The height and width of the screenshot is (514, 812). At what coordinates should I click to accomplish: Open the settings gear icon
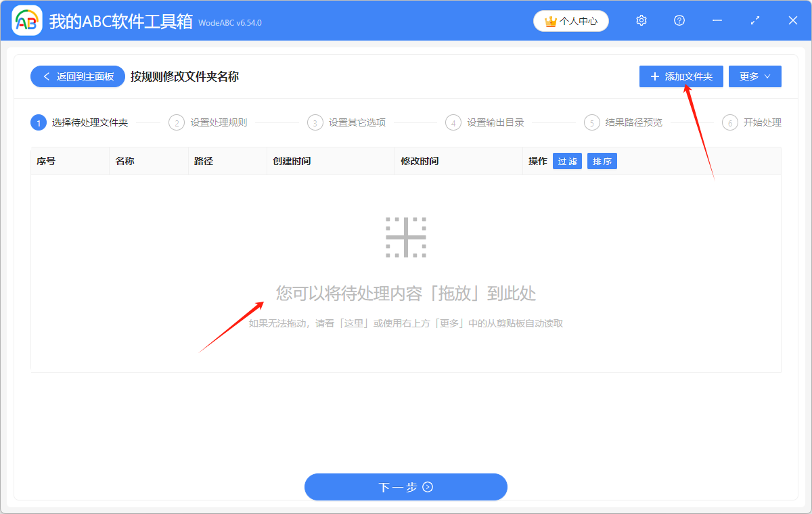[x=641, y=20]
